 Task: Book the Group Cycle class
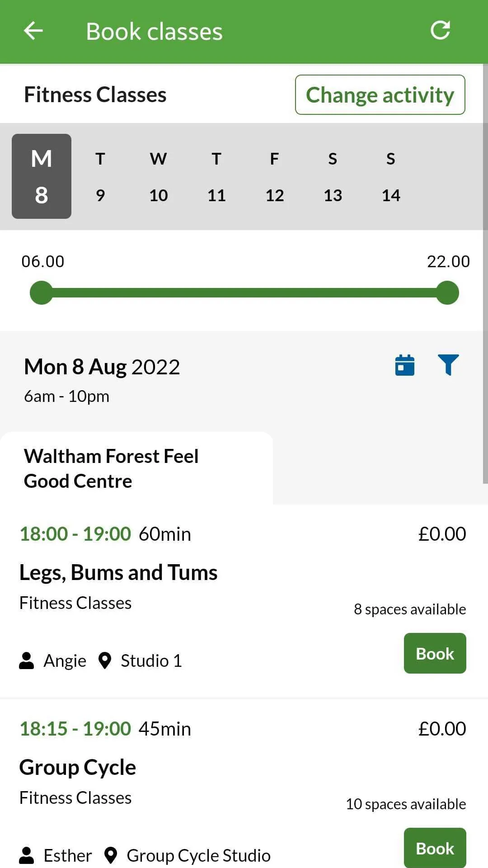click(435, 848)
